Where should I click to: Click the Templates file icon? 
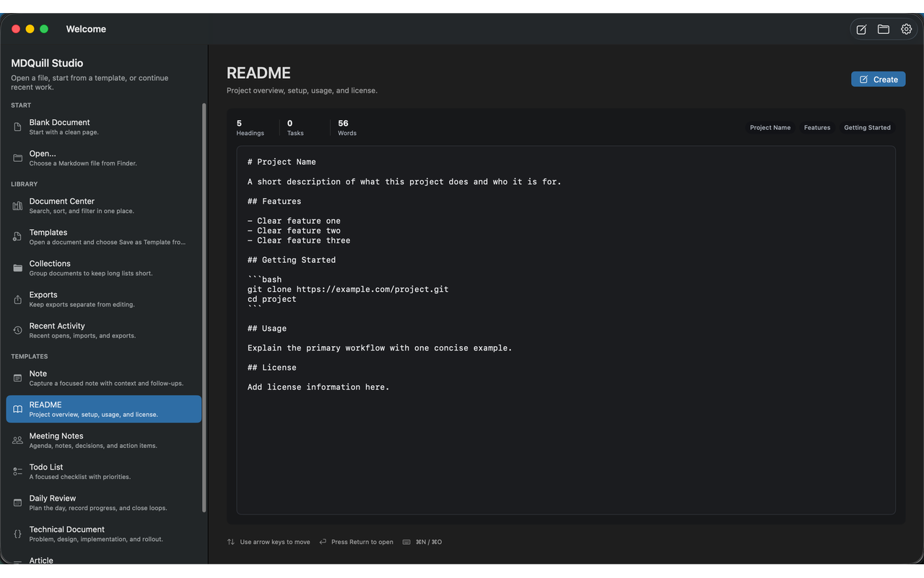18,237
